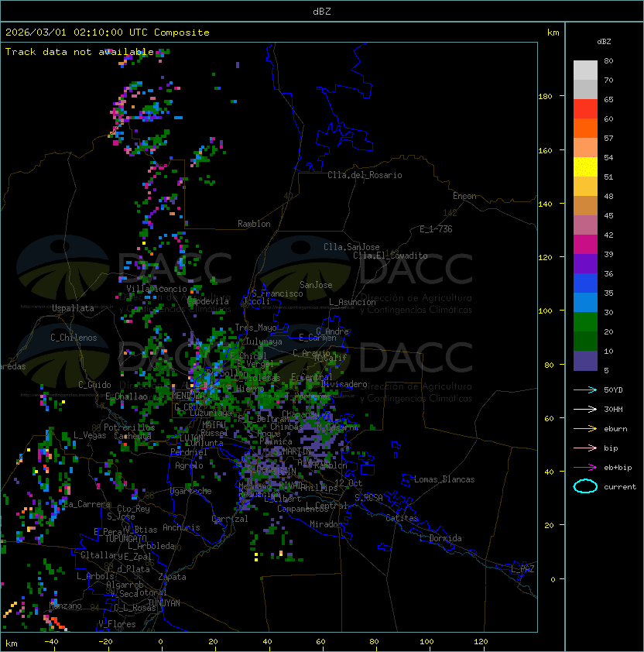Click the 'Catitas' map label
The image size is (644, 652).
(402, 518)
